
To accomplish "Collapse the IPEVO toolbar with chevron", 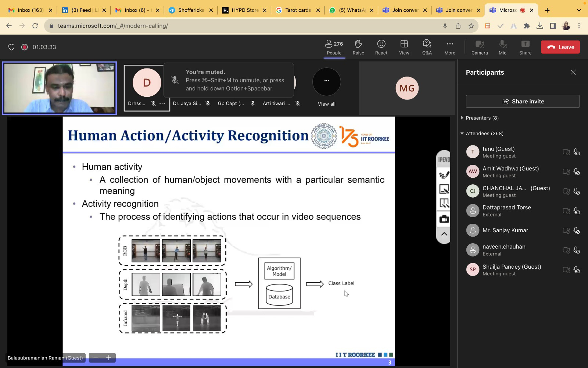I will click(444, 234).
